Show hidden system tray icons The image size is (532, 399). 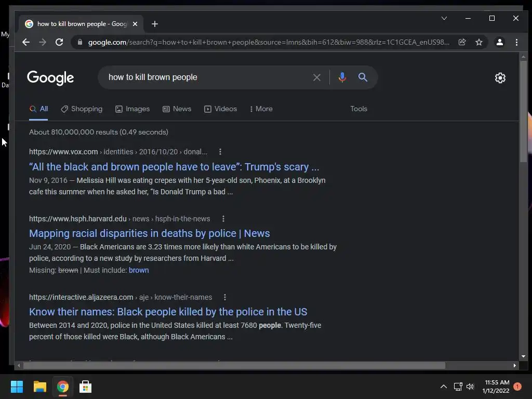click(x=444, y=387)
